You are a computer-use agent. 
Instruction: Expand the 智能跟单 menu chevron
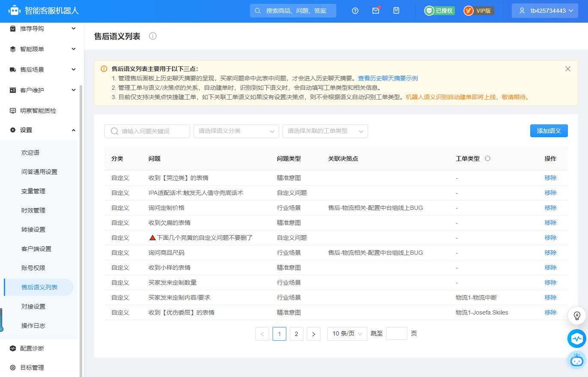pos(74,49)
